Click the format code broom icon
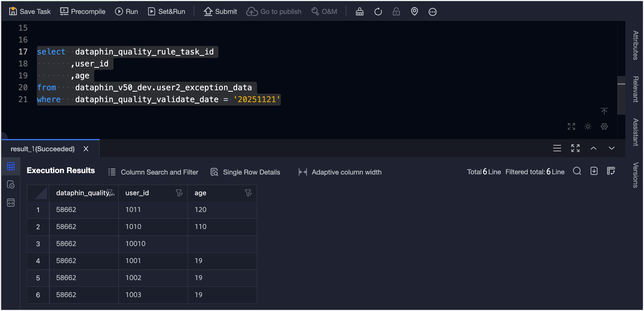 (360, 12)
